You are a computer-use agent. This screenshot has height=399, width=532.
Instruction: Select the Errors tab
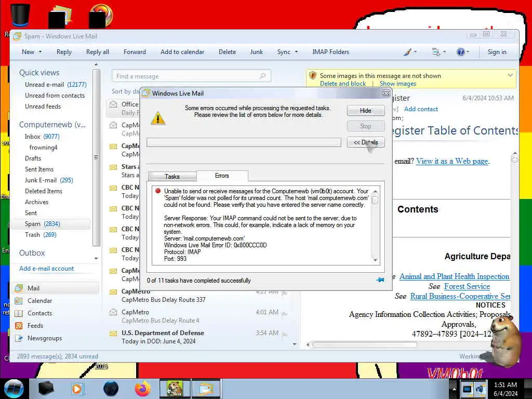[x=222, y=176]
